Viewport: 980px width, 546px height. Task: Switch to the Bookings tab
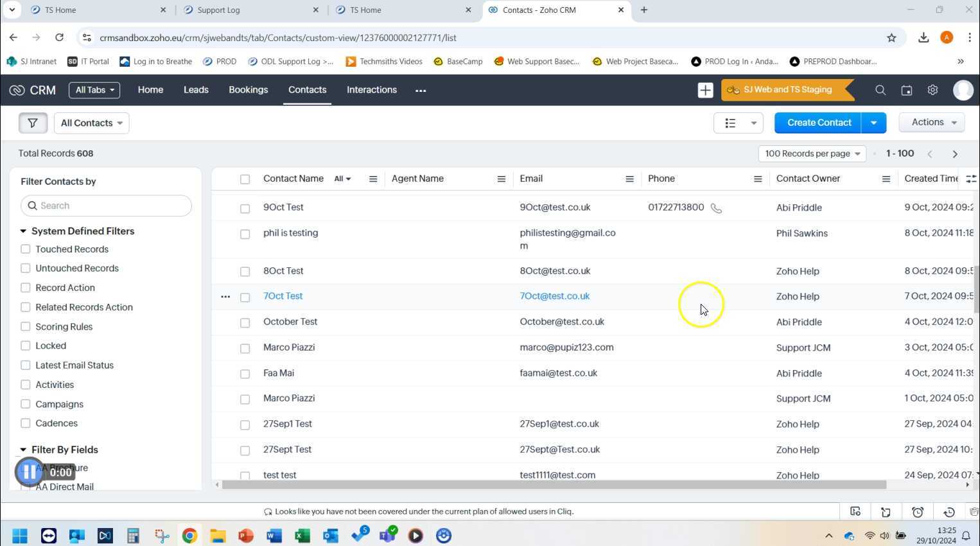point(248,90)
